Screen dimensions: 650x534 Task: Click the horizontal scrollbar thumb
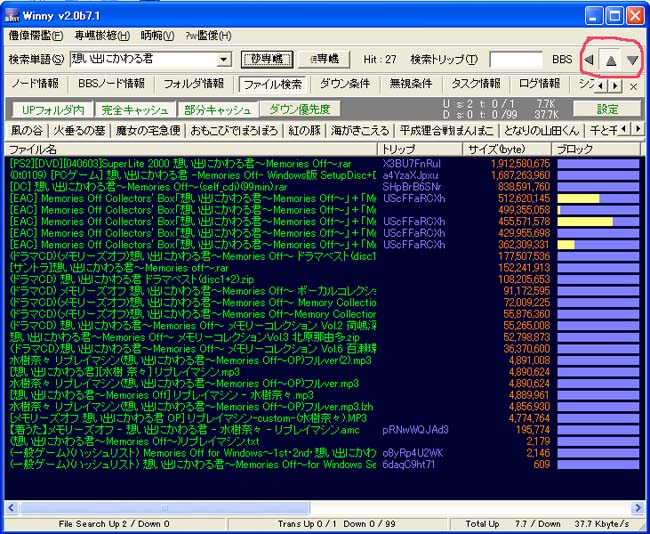click(165, 507)
